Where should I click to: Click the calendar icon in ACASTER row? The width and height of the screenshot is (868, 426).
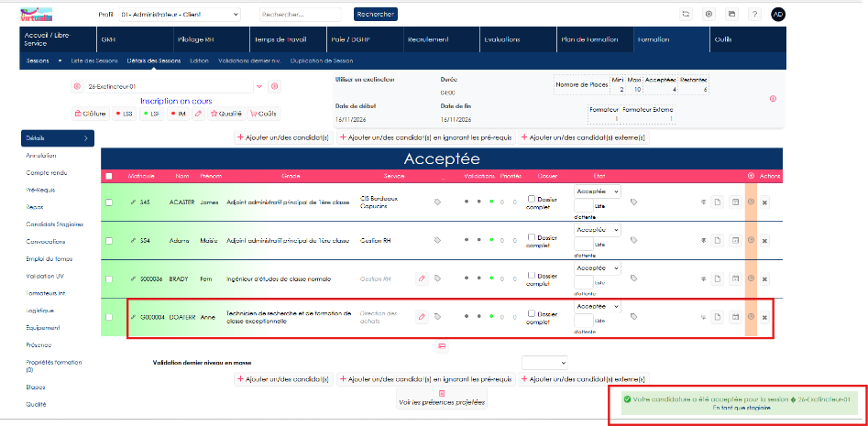point(736,202)
